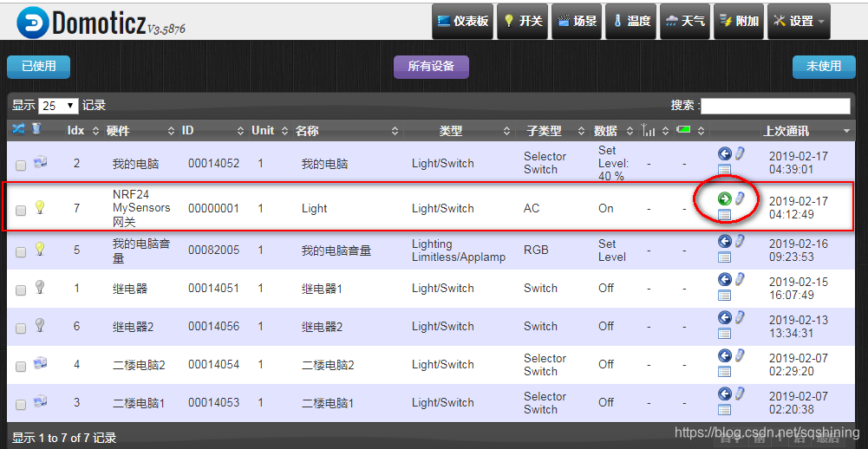868x449 pixels.
Task: Check the checkbox for Idx 2 row
Action: point(21,166)
